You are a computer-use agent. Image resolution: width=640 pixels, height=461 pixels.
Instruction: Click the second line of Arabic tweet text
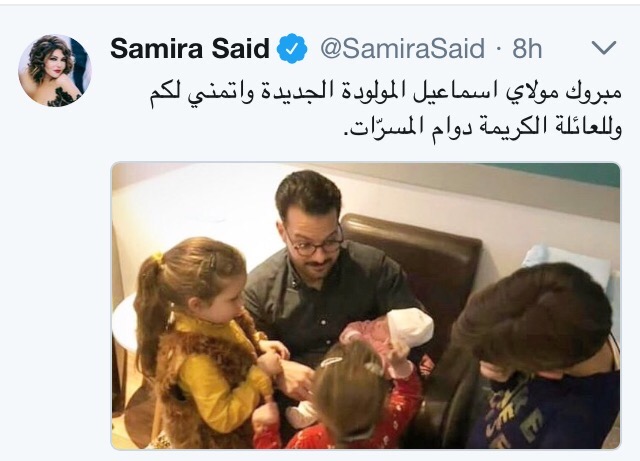[x=481, y=128]
